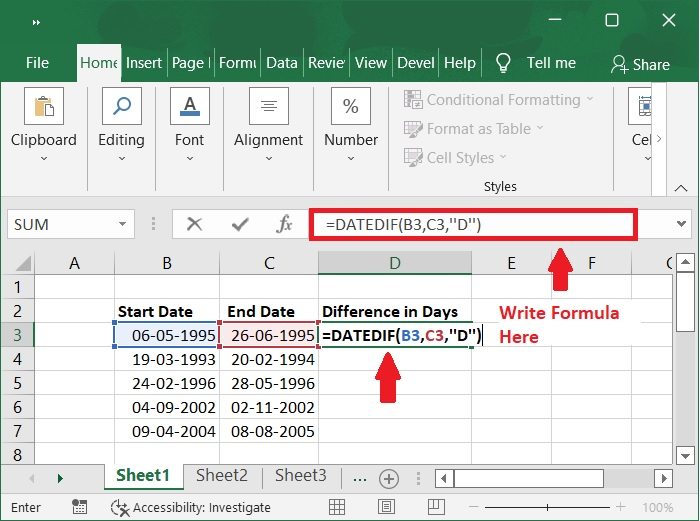Click the Number format percent icon
The width and height of the screenshot is (700, 521).
(x=350, y=106)
